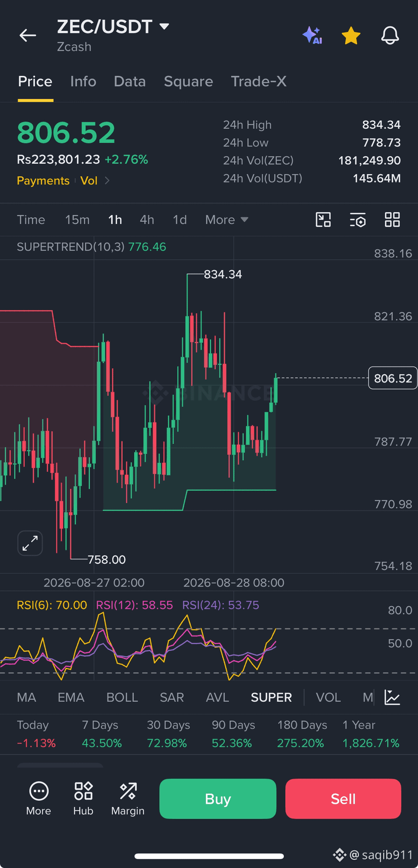
Task: Select the 1d interval
Action: 180,220
